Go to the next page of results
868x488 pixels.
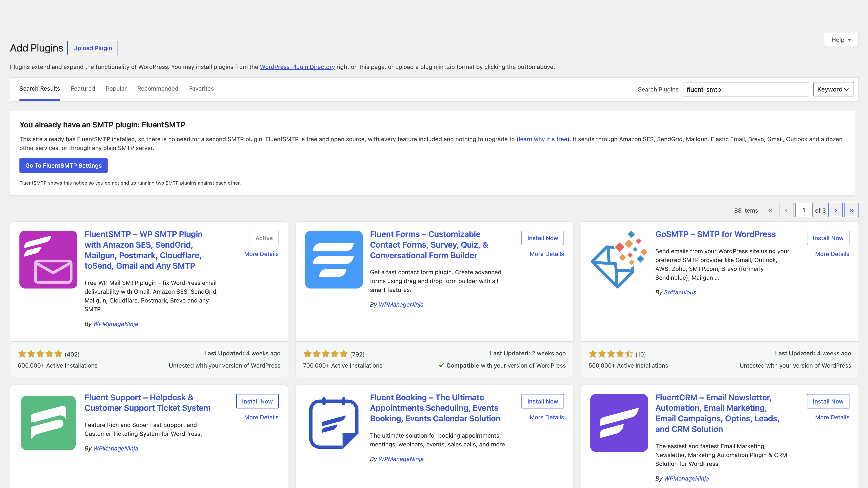point(835,210)
